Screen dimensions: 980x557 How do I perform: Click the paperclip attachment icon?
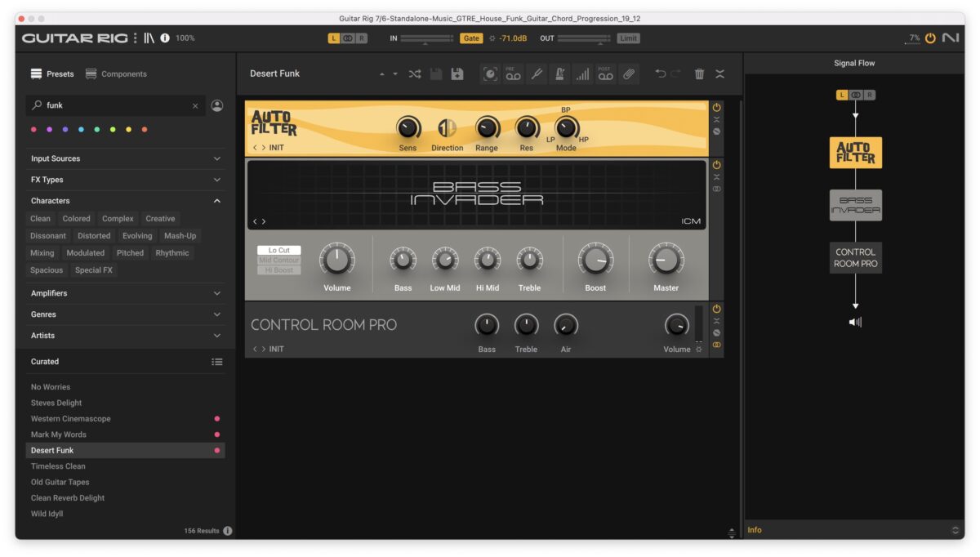coord(628,74)
